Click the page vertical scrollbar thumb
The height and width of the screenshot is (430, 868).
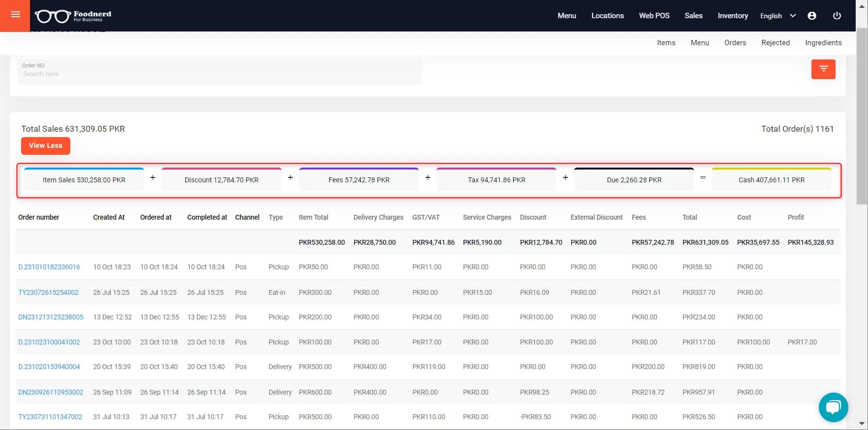pyautogui.click(x=862, y=115)
